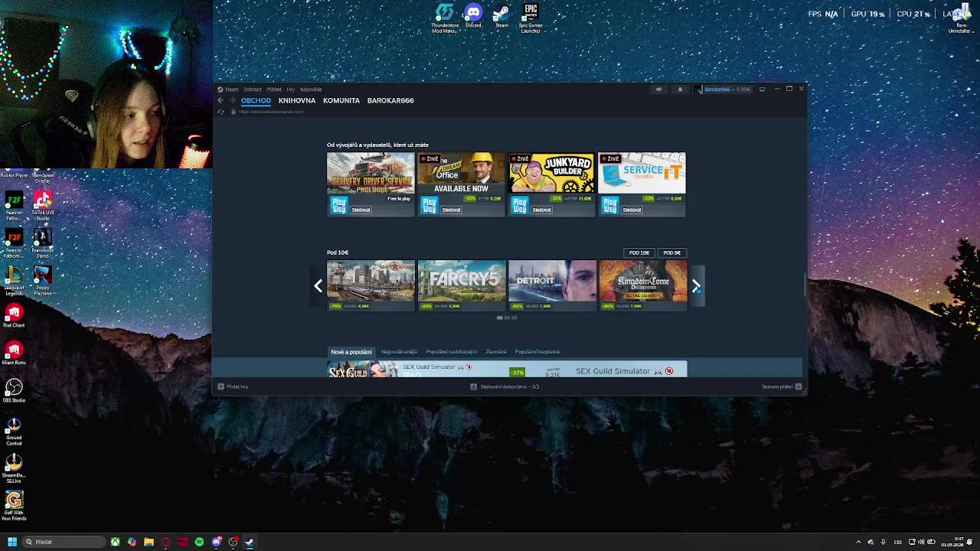This screenshot has height=551, width=980.
Task: Open Zobrazit menu
Action: [x=253, y=90]
